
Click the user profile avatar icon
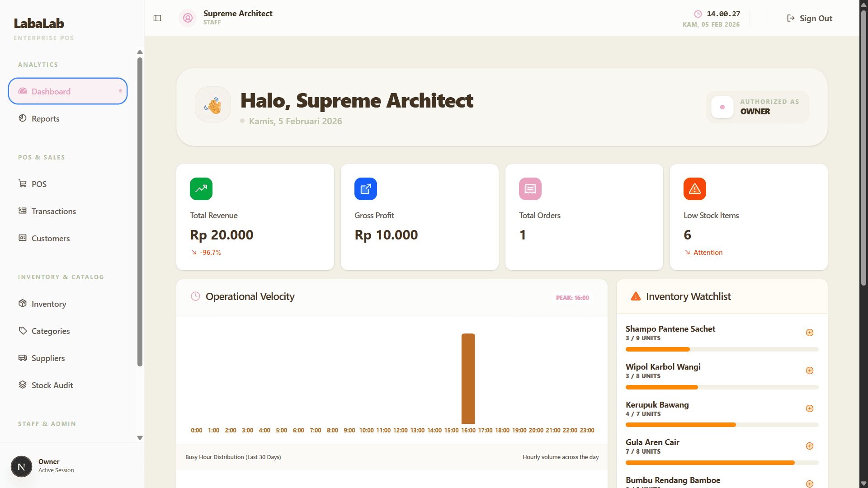[x=188, y=18]
